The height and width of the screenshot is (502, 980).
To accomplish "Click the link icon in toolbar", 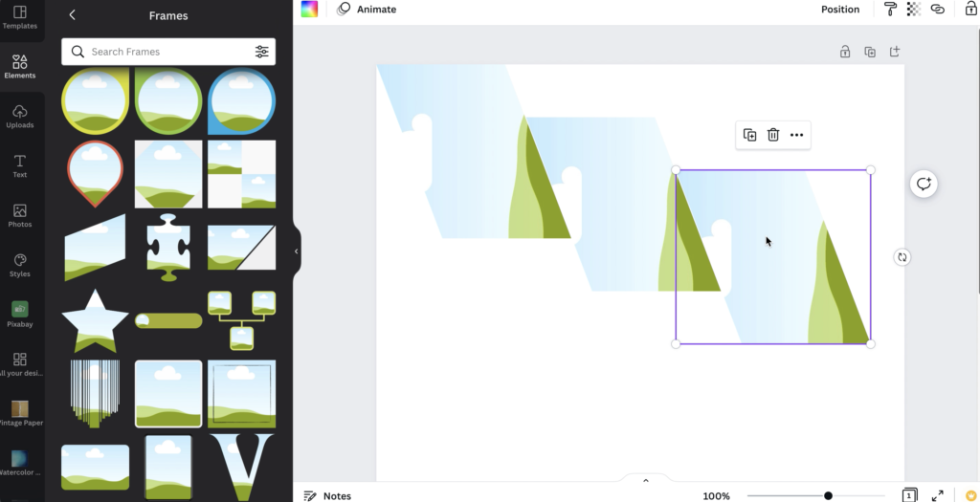I will 938,9.
